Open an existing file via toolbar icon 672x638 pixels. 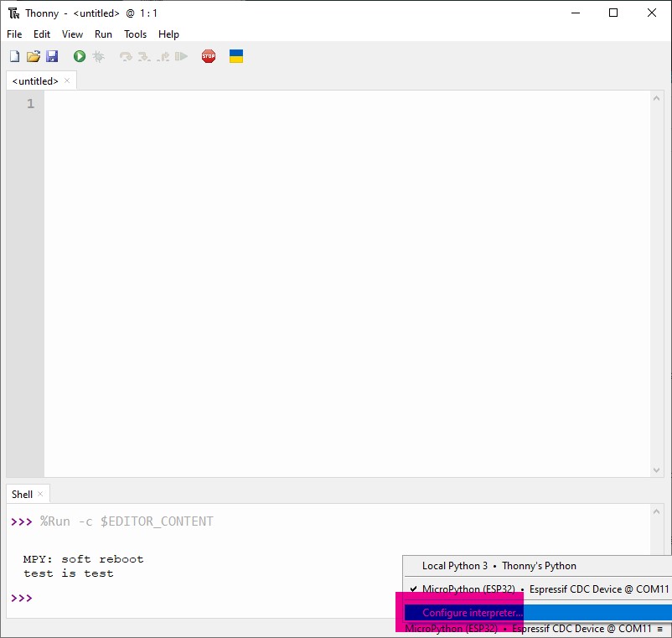[34, 55]
